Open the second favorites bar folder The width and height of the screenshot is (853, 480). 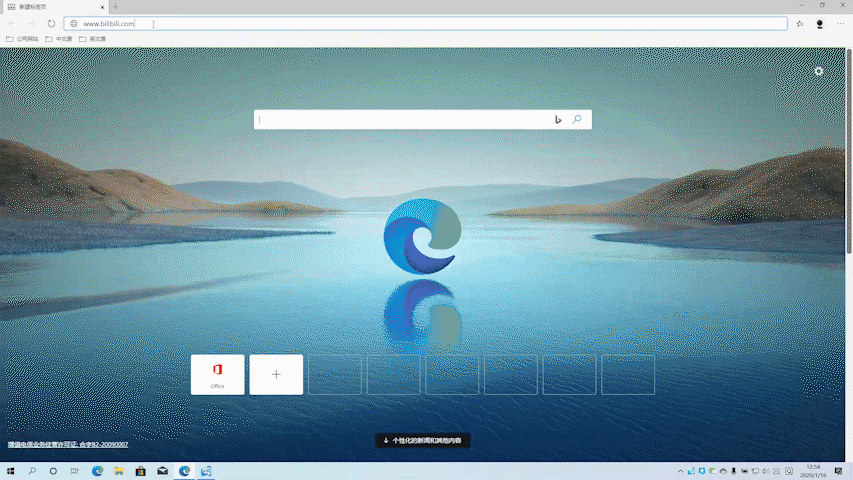coord(59,39)
